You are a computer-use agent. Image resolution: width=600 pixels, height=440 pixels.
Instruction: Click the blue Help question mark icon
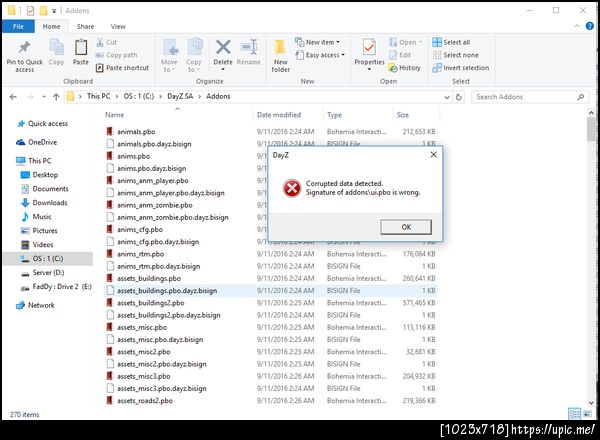point(590,26)
